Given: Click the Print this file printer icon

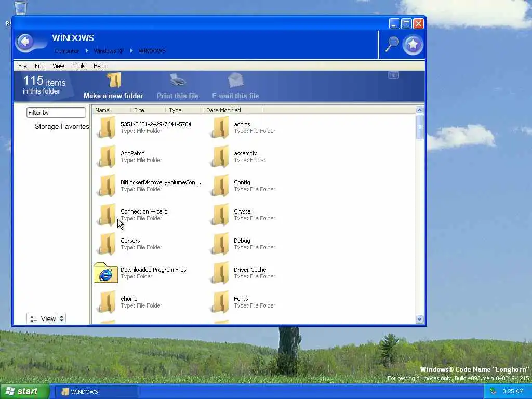Looking at the screenshot, I should (x=178, y=81).
